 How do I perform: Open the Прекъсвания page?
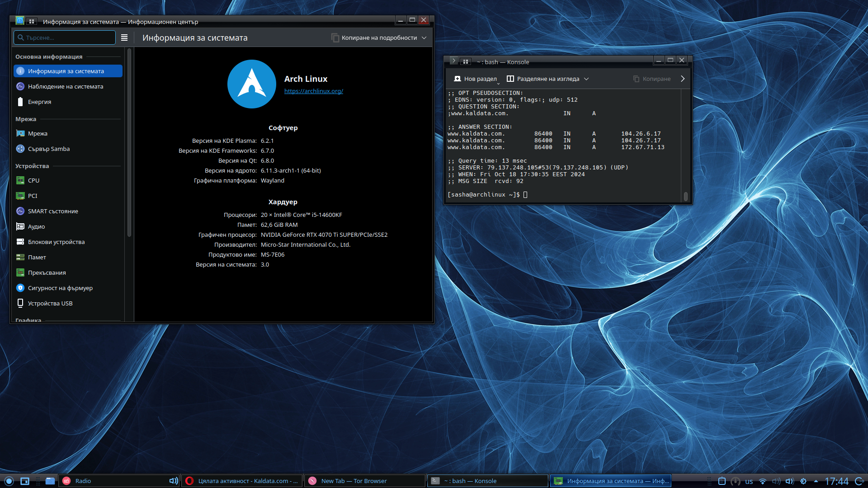point(68,272)
